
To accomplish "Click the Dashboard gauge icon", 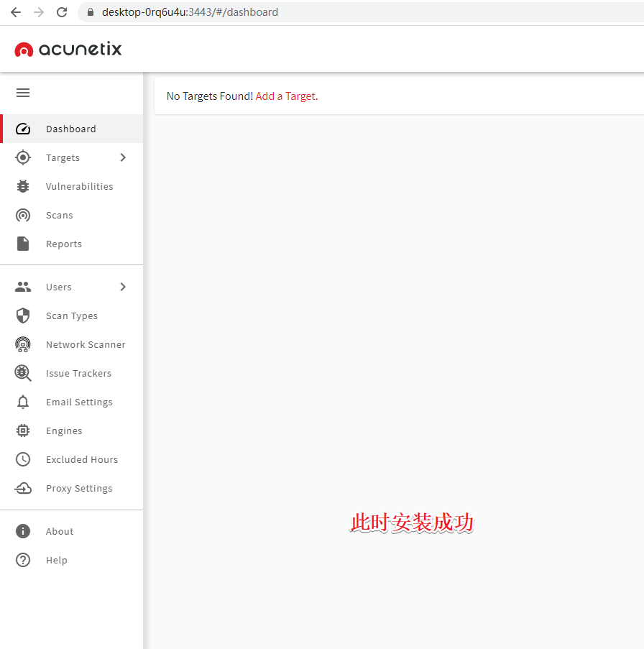I will coord(23,129).
